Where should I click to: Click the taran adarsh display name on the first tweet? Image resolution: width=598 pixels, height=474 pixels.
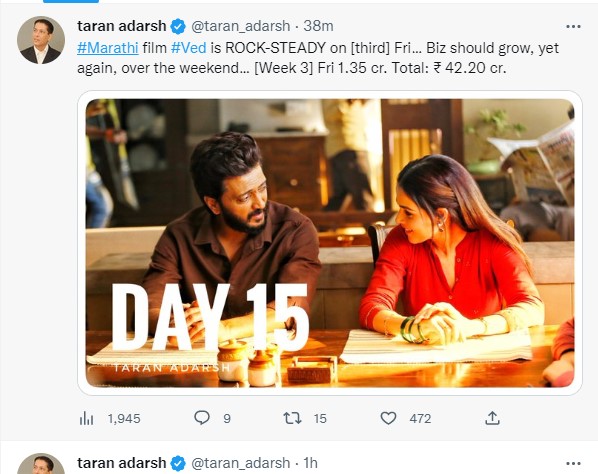coord(122,26)
